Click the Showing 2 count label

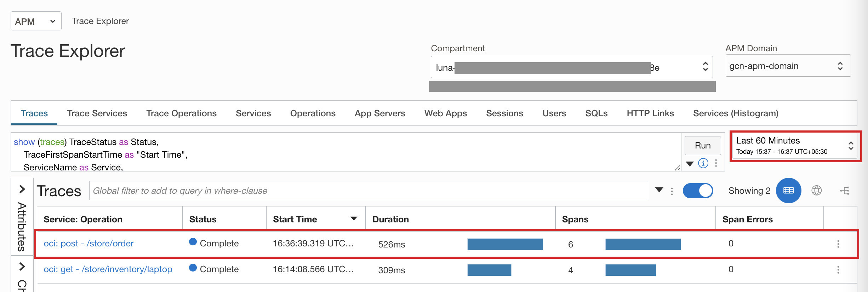749,191
